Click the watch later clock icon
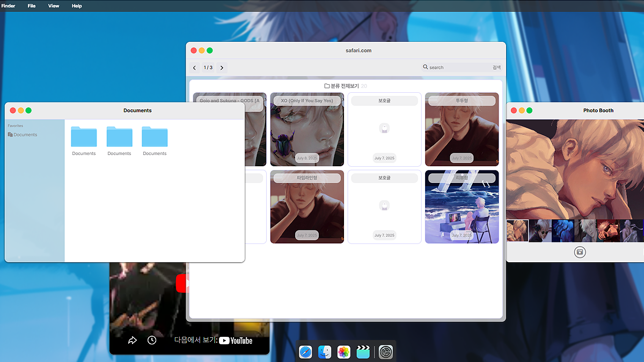This screenshot has height=362, width=644. pyautogui.click(x=152, y=341)
